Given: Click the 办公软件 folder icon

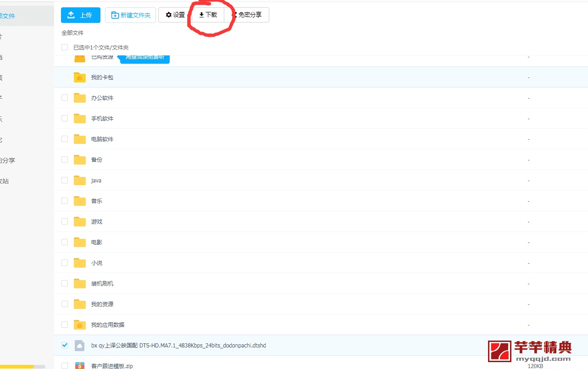Looking at the screenshot, I should point(80,98).
